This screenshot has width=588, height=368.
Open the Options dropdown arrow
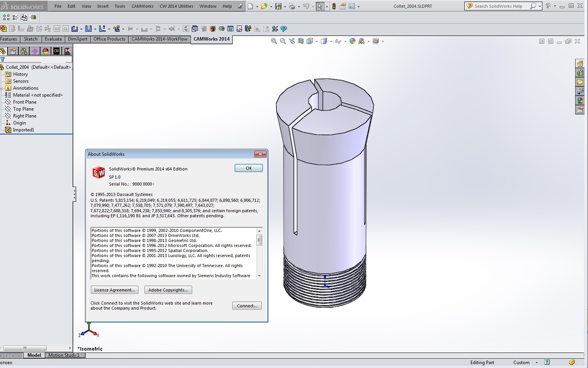click(x=358, y=7)
